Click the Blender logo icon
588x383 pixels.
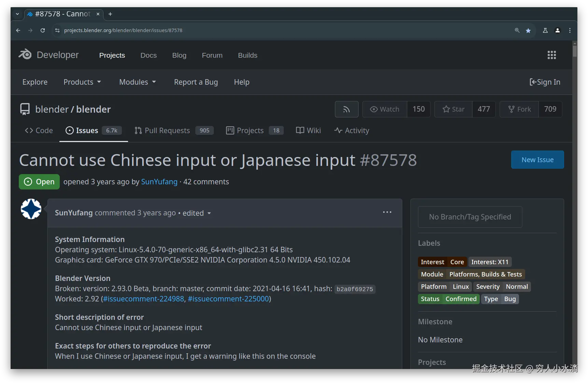25,55
